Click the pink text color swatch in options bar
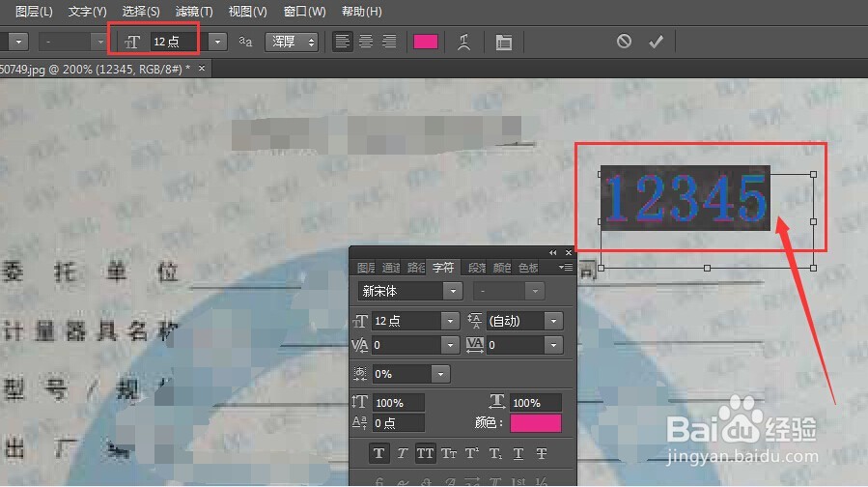Image resolution: width=868 pixels, height=487 pixels. [x=426, y=42]
